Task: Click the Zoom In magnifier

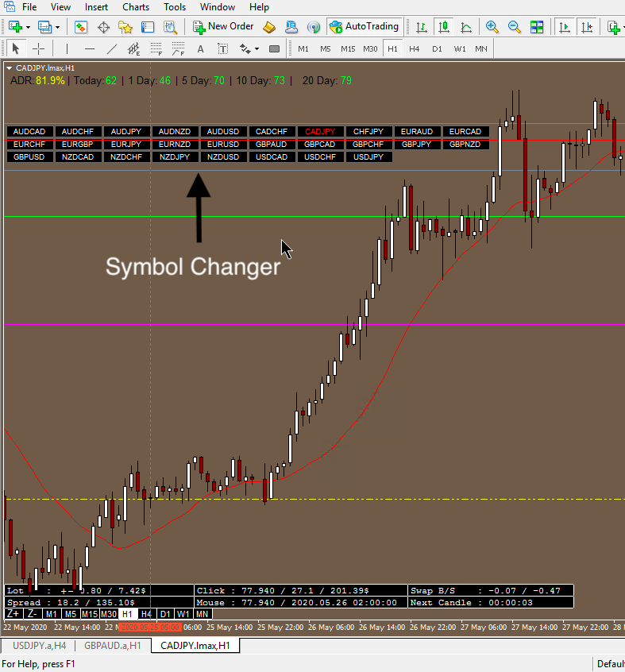Action: click(x=492, y=28)
